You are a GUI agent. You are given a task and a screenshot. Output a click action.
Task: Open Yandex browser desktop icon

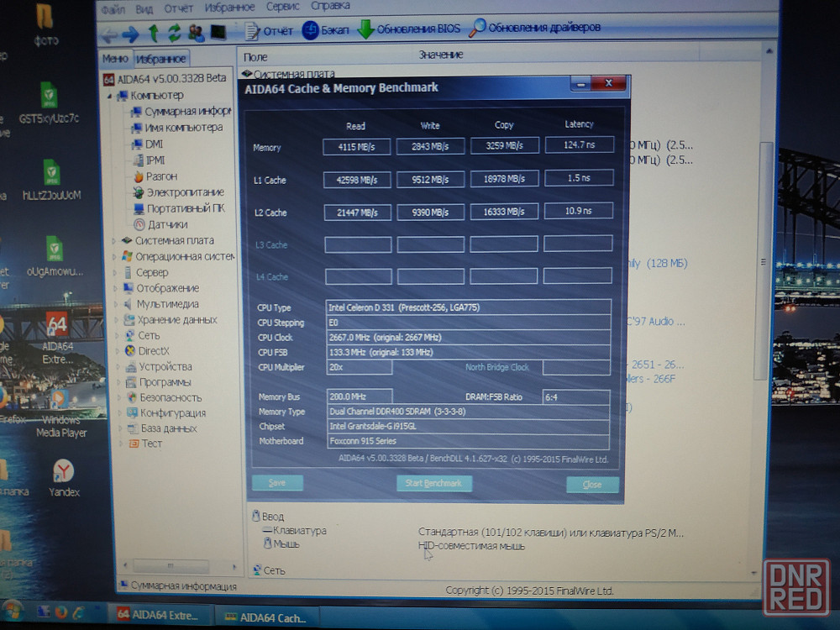pos(64,477)
